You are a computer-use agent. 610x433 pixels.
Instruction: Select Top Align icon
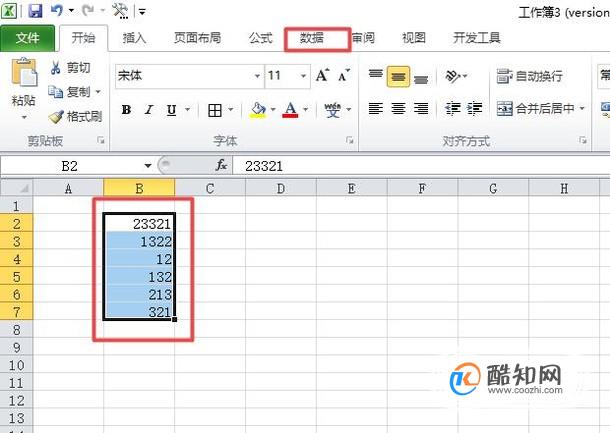375,75
